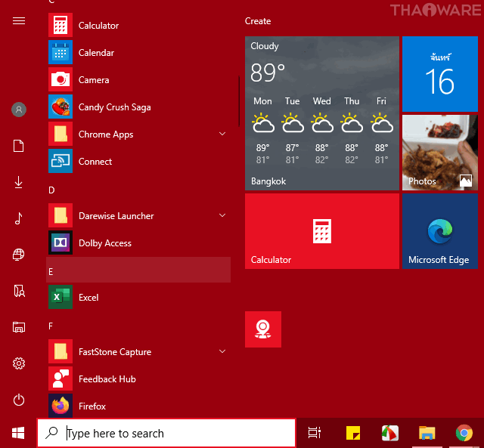
Task: Open the Settings gear icon
Action: 18,363
